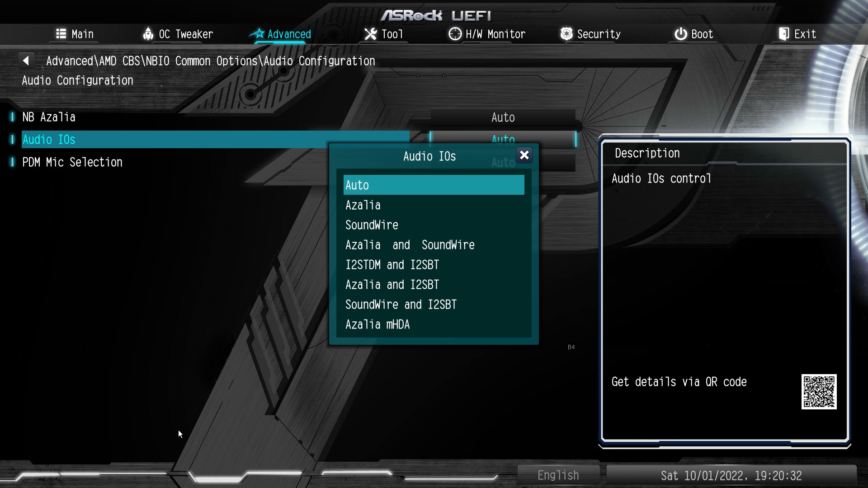Open the Security tab
The height and width of the screenshot is (488, 868).
click(x=598, y=34)
